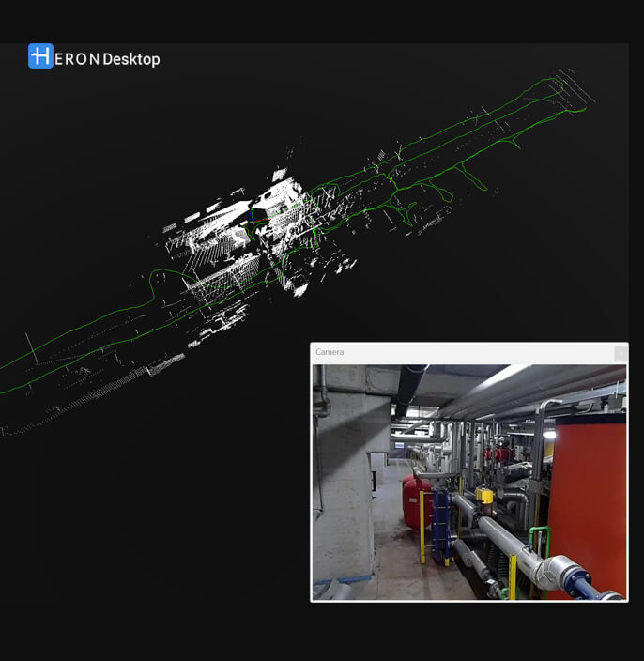Image resolution: width=644 pixels, height=661 pixels.
Task: Click the Camera window title bar
Action: point(460,352)
